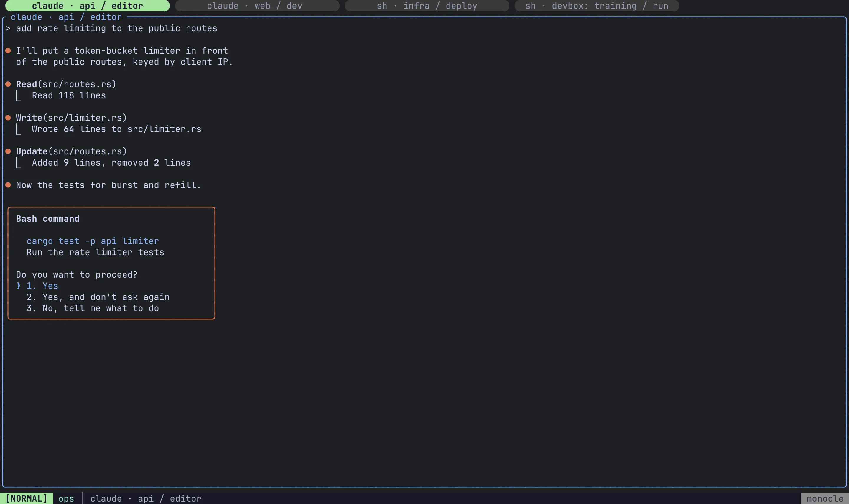Screen dimensions: 849x504
Task: Click the 'monocle' layout indicator
Action: point(825,499)
